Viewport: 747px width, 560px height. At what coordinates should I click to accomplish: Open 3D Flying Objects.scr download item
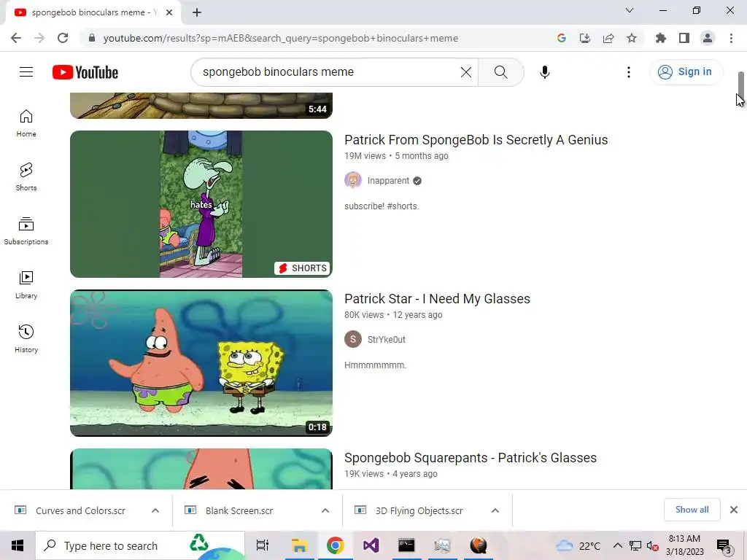[419, 510]
